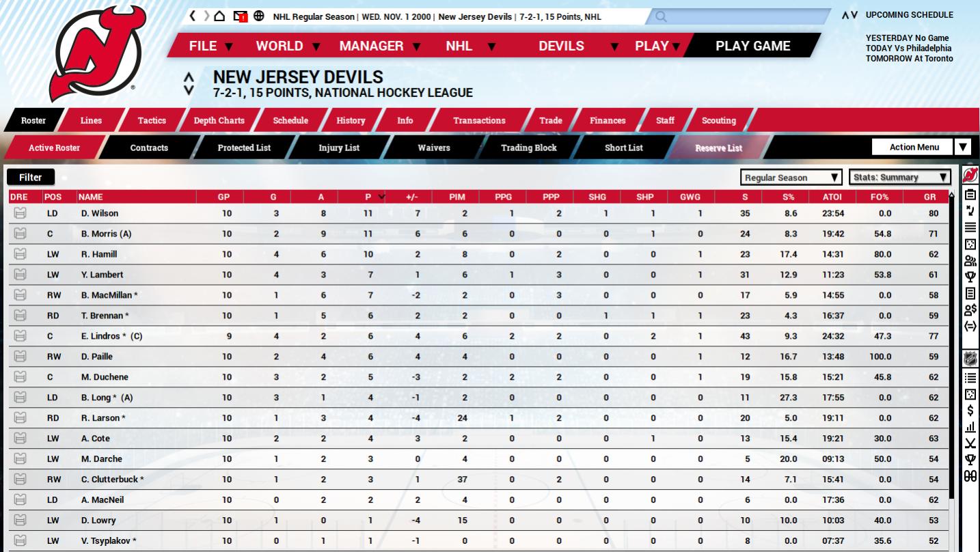Open the Scouting tab

pyautogui.click(x=719, y=120)
